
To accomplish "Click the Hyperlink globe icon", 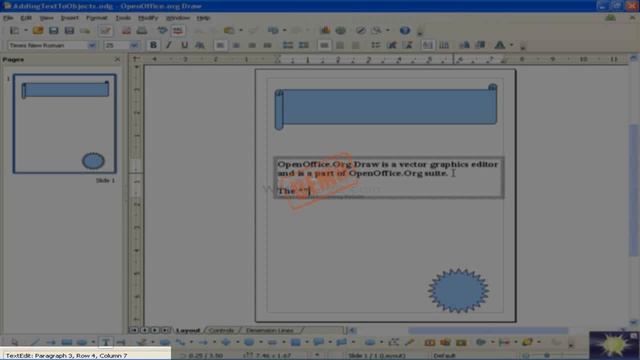I will 341,31.
